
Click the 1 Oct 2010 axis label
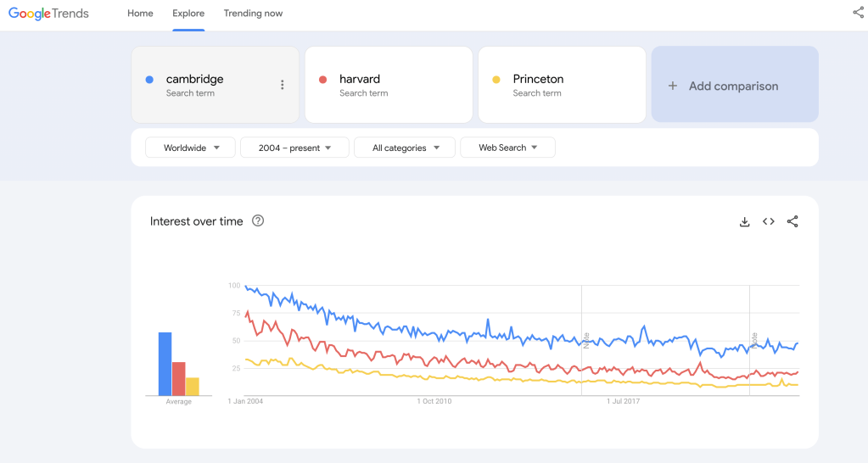(x=434, y=401)
